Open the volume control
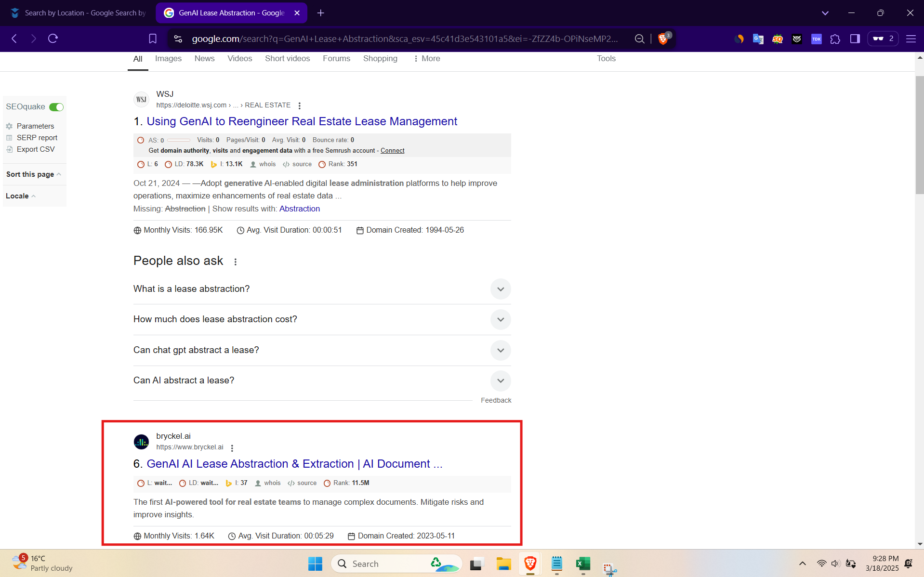This screenshot has height=577, width=924. coord(835,564)
